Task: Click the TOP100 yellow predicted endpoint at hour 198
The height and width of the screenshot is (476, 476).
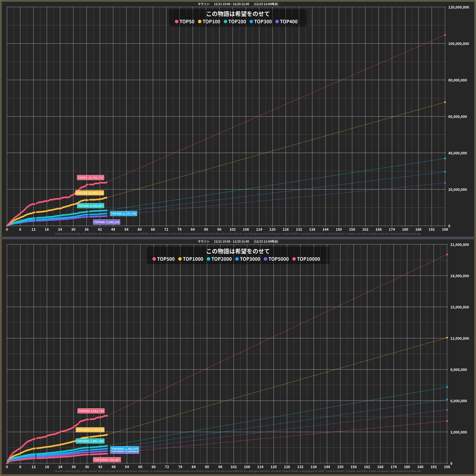Action: click(445, 102)
